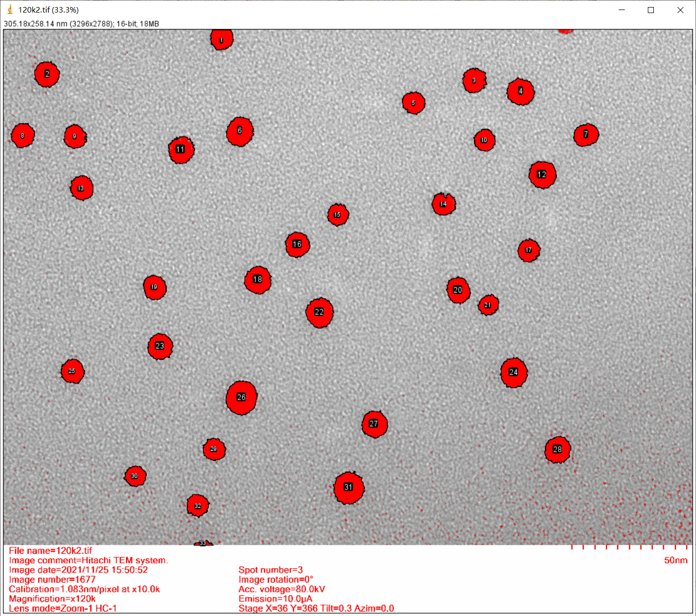Maximize the 120k2.tif image window
This screenshot has width=696, height=616.
[651, 10]
